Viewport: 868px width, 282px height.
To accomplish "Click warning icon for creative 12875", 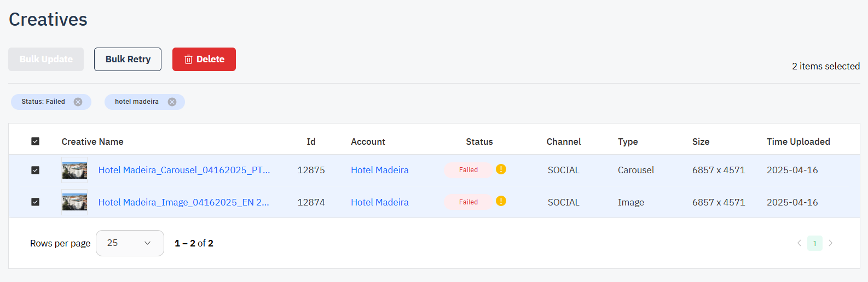I will pos(501,169).
